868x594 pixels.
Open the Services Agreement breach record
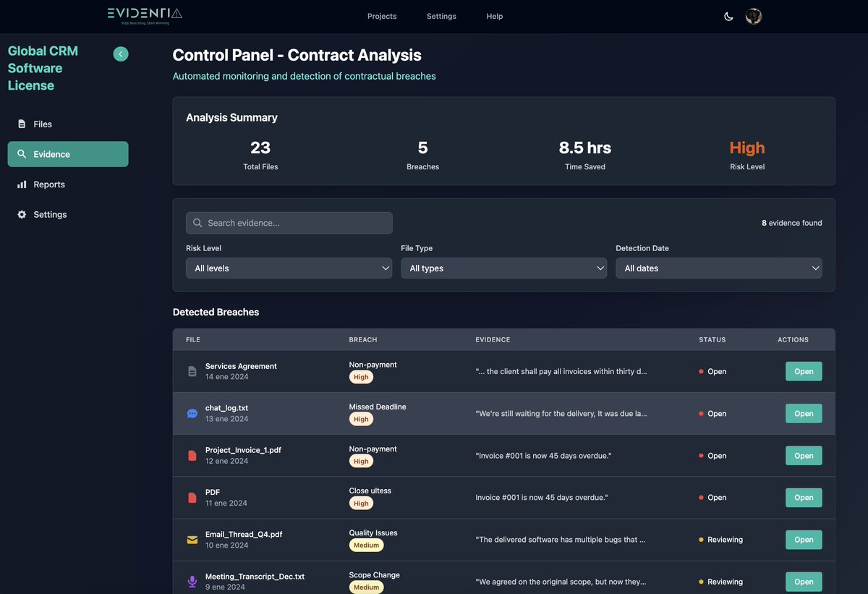pos(803,370)
